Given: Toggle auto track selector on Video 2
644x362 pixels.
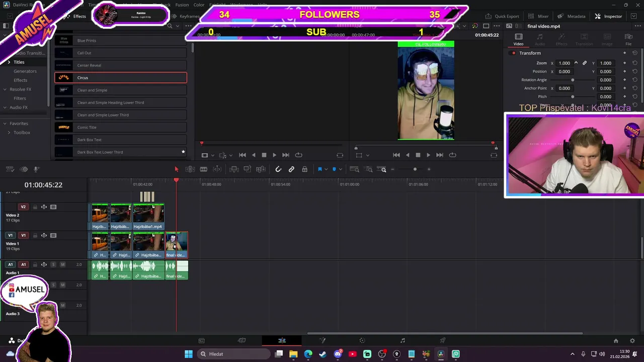Looking at the screenshot, I should [44, 207].
